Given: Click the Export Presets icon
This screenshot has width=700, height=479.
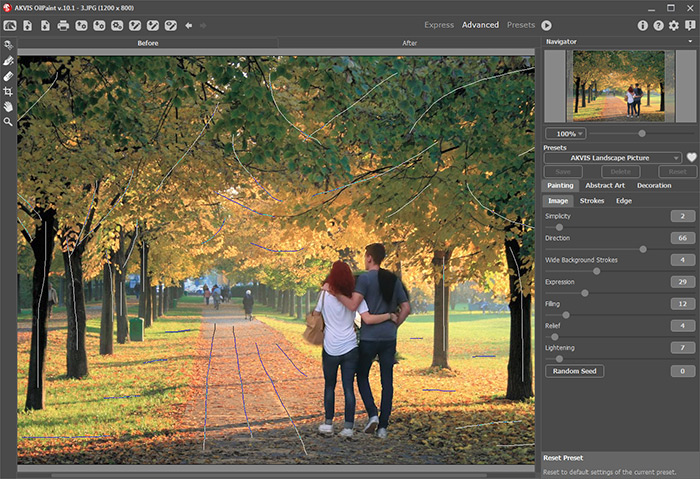Looking at the screenshot, I should [99, 25].
